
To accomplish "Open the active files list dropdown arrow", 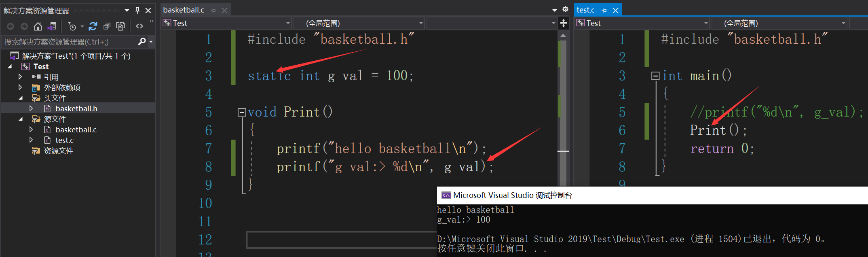I will pyautogui.click(x=555, y=10).
